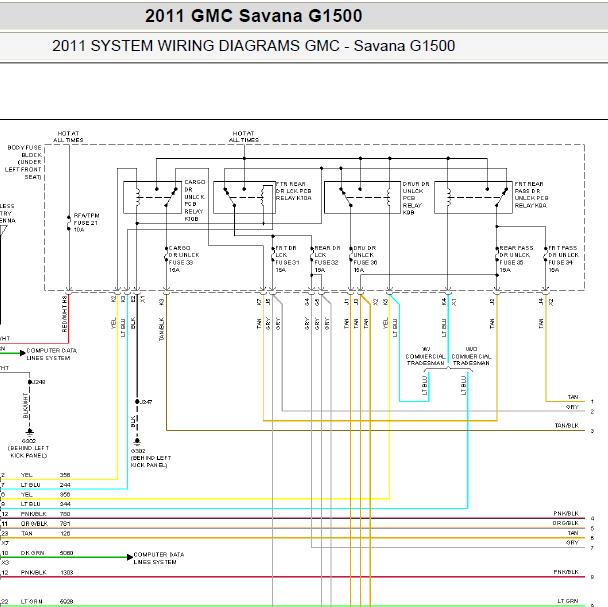Click the 'LT GRN 6028' wire row
The image size is (608, 607).
pos(37,602)
